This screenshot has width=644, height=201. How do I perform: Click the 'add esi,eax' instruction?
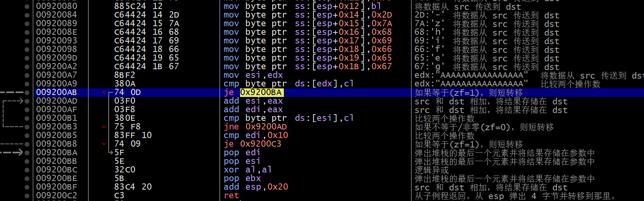coord(253,101)
